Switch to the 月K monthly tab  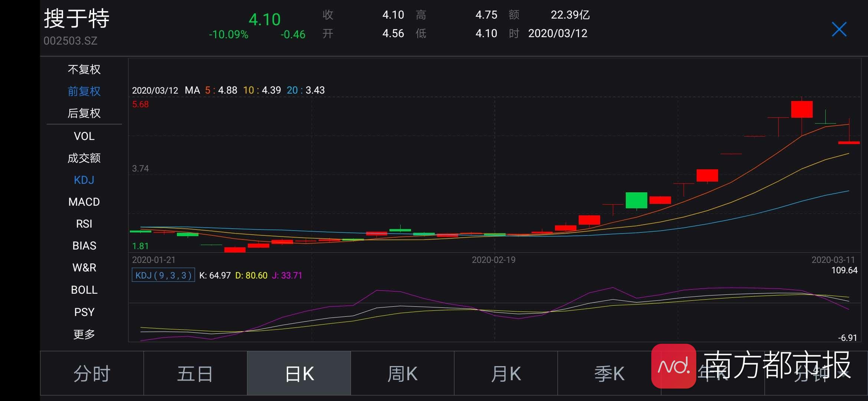click(x=506, y=374)
